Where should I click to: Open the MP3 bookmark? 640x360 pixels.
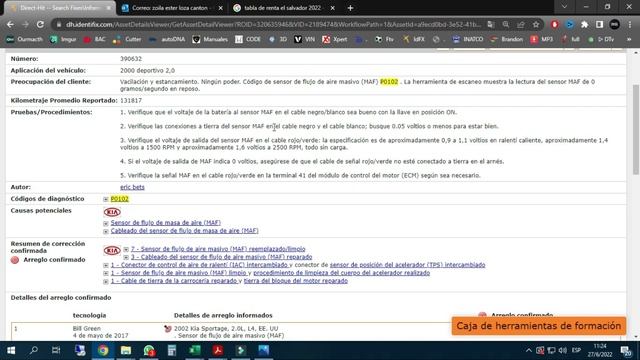(x=542, y=39)
